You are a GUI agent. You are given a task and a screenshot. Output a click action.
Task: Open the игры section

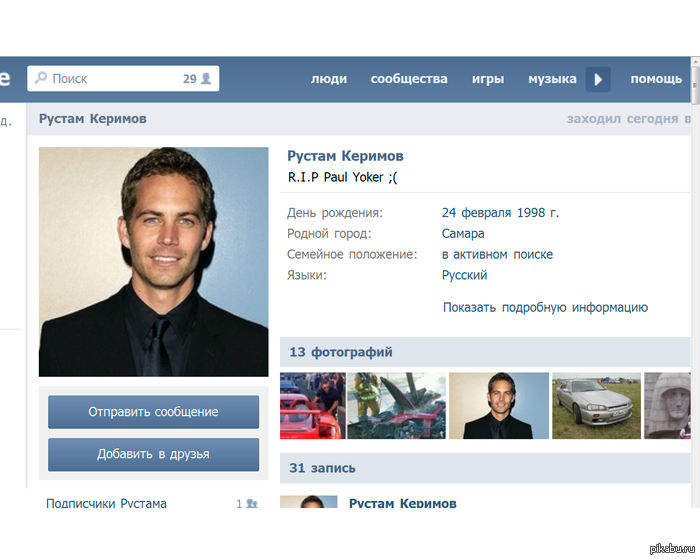point(488,79)
